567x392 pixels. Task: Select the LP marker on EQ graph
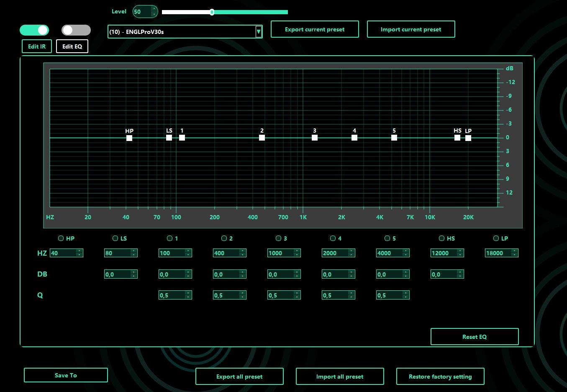click(x=468, y=138)
